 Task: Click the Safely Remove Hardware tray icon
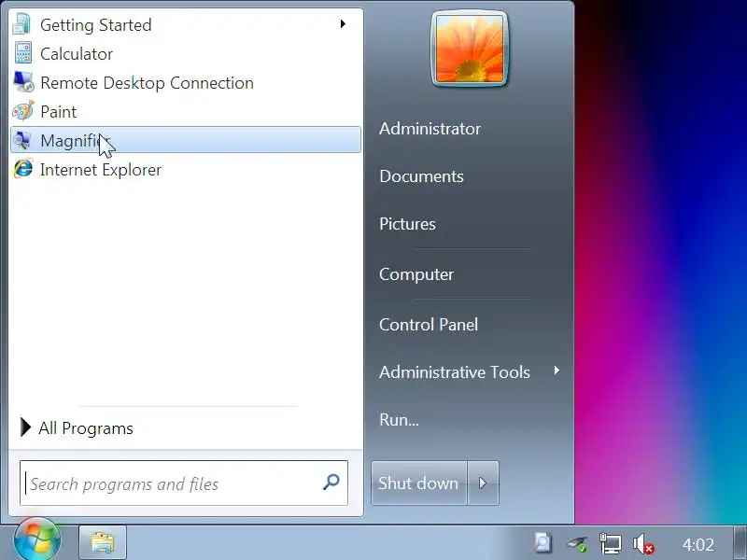pos(577,543)
